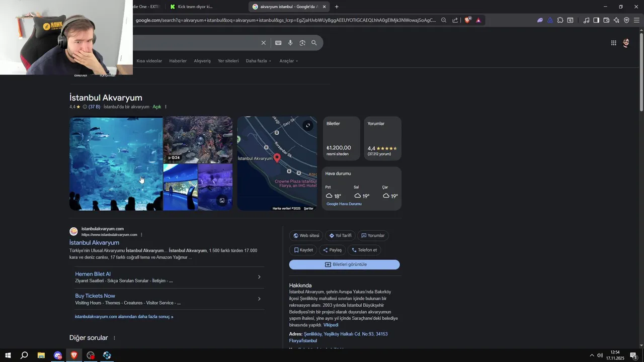Click the Kaydet save button
Screen dimensions: 644x362
click(x=303, y=250)
